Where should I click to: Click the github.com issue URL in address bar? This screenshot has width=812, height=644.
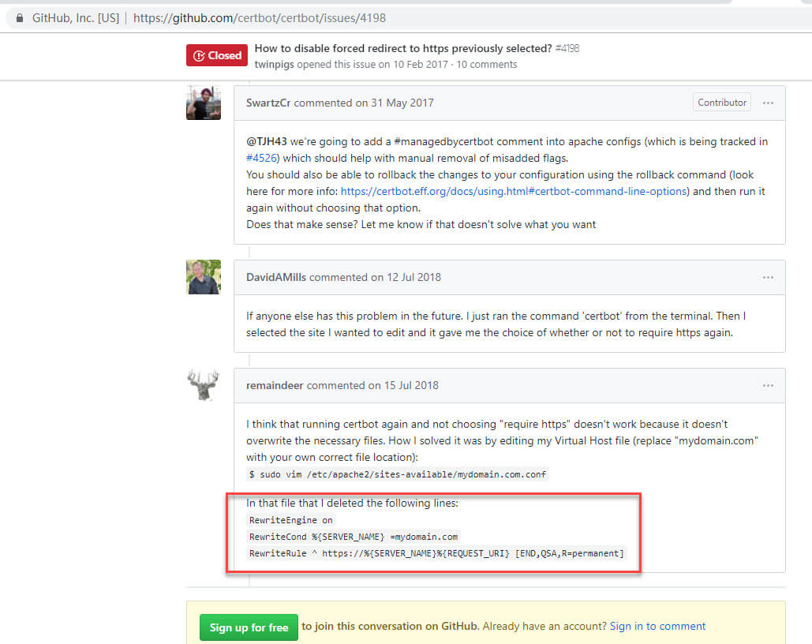[260, 18]
